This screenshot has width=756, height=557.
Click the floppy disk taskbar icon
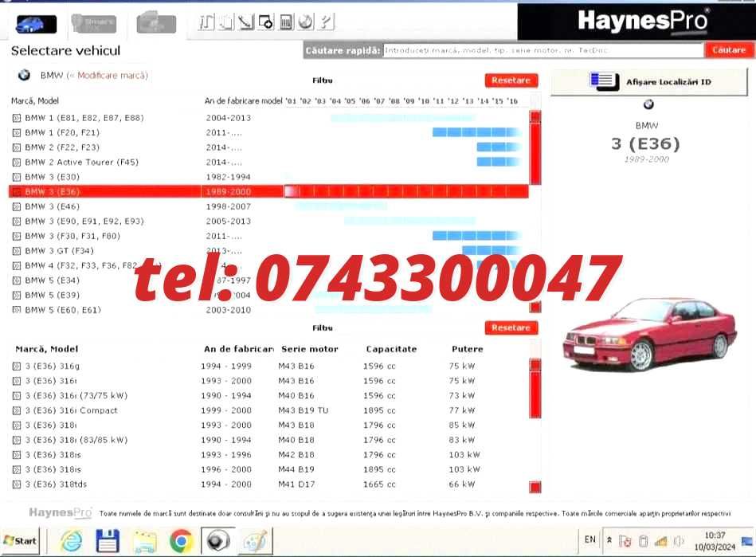pyautogui.click(x=108, y=541)
